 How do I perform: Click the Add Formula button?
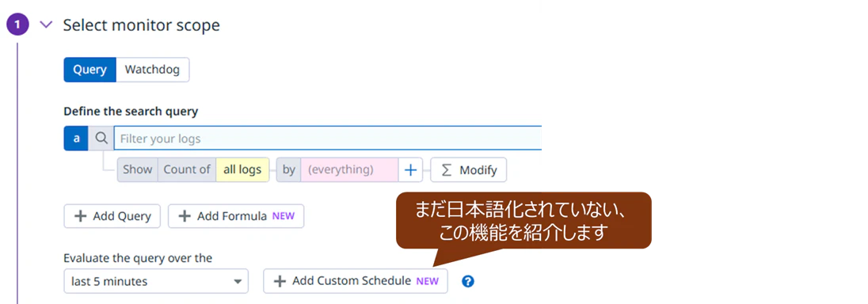[236, 216]
